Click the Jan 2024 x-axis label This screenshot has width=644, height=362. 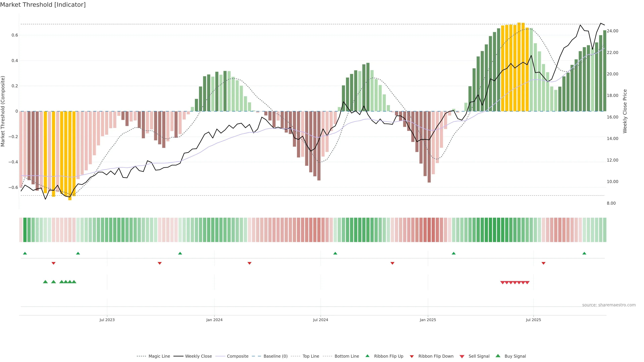(x=214, y=320)
